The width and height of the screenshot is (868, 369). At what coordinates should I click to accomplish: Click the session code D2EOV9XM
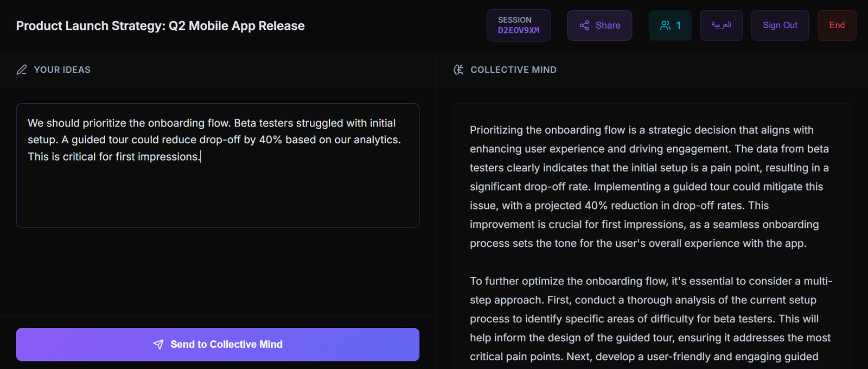pos(519,31)
